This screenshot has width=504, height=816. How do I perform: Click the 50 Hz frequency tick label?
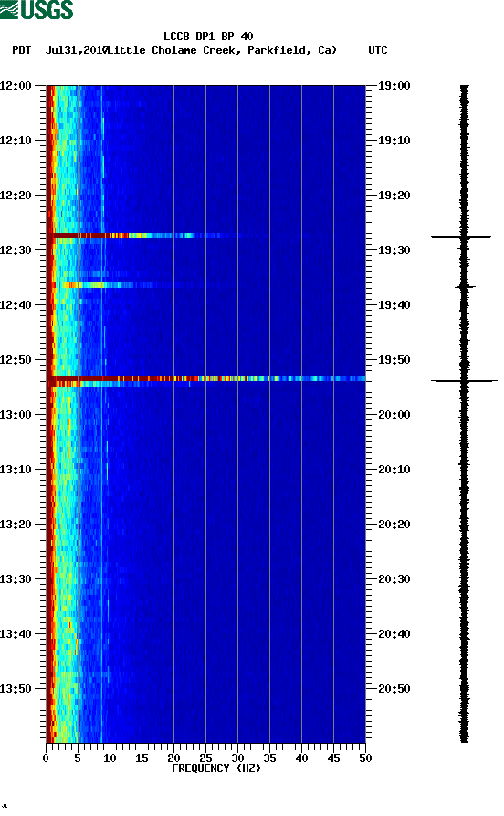pyautogui.click(x=365, y=758)
